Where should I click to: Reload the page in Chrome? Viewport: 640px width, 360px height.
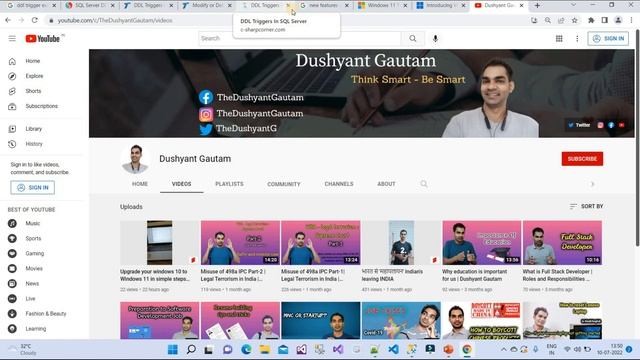[x=35, y=20]
